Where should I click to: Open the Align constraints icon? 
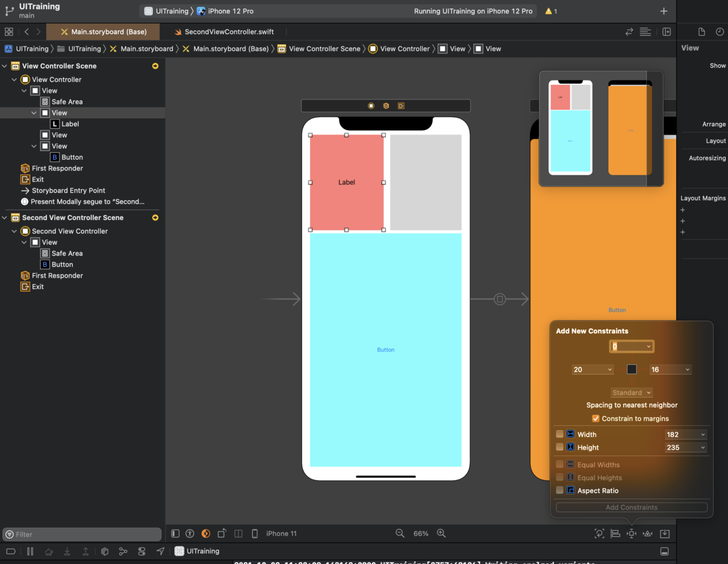615,534
